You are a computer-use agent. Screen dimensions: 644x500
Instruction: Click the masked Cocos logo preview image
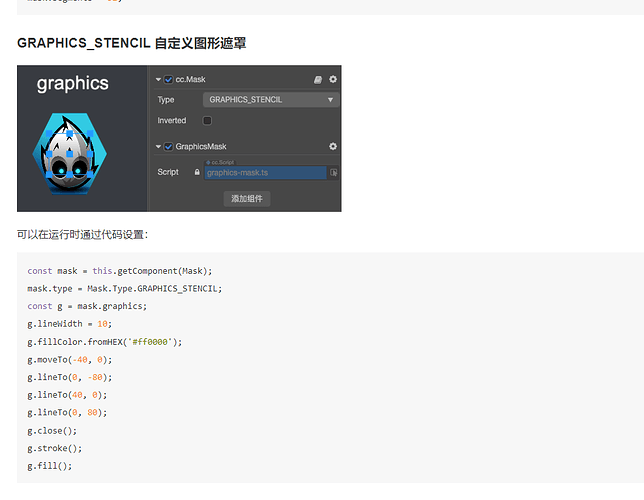coord(69,153)
